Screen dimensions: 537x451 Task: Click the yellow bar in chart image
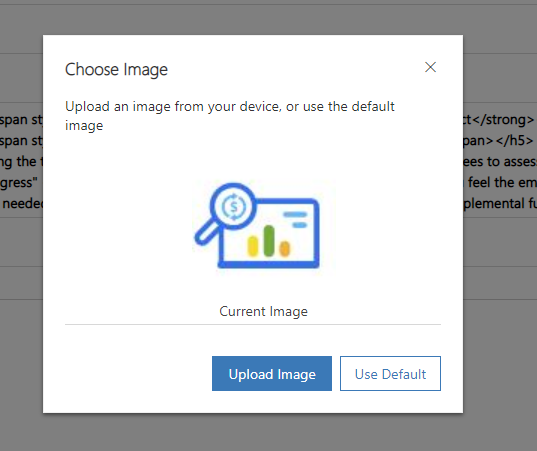[253, 246]
